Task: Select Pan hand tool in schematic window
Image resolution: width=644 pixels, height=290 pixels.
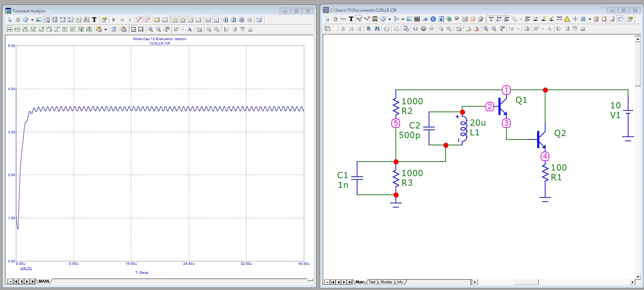Action: [x=335, y=19]
